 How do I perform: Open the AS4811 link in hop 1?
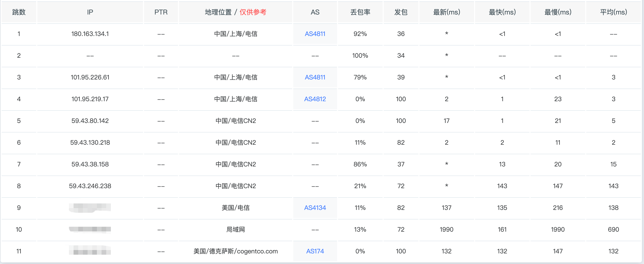(315, 34)
